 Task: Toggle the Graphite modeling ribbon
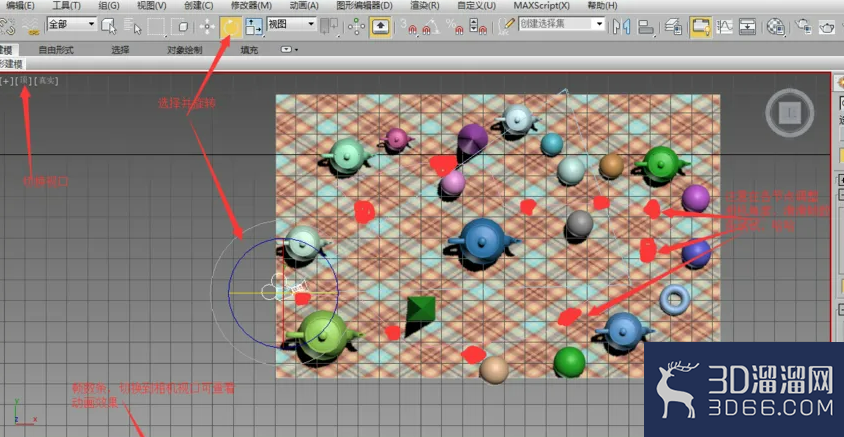(700, 27)
